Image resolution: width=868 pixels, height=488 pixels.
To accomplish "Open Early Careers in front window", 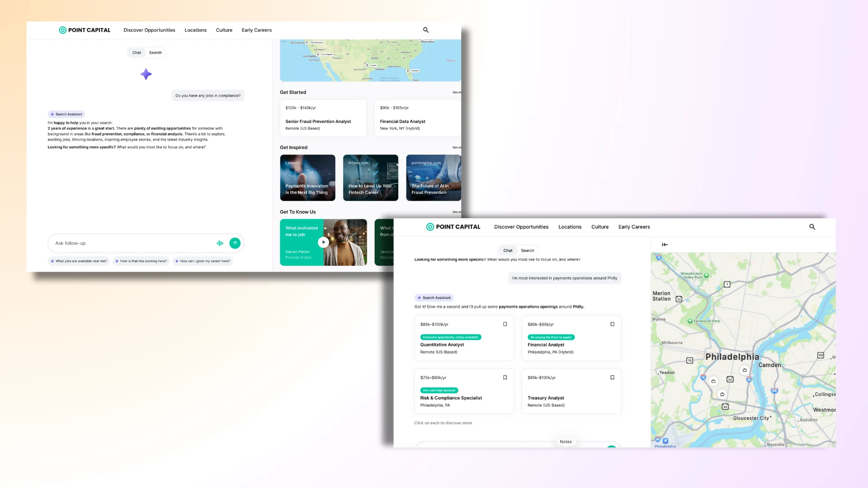I will (x=634, y=227).
